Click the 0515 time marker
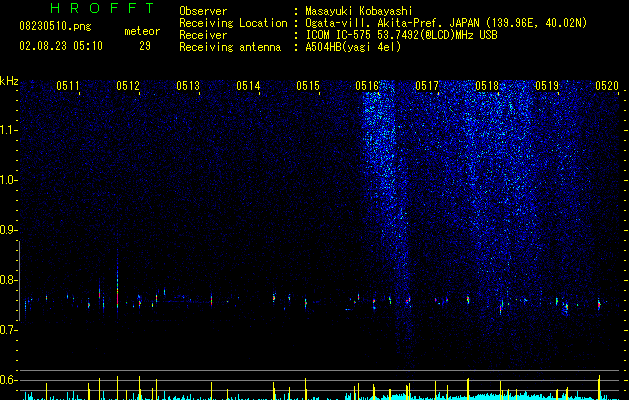Image resolution: width=629 pixels, height=400 pixels. point(308,85)
